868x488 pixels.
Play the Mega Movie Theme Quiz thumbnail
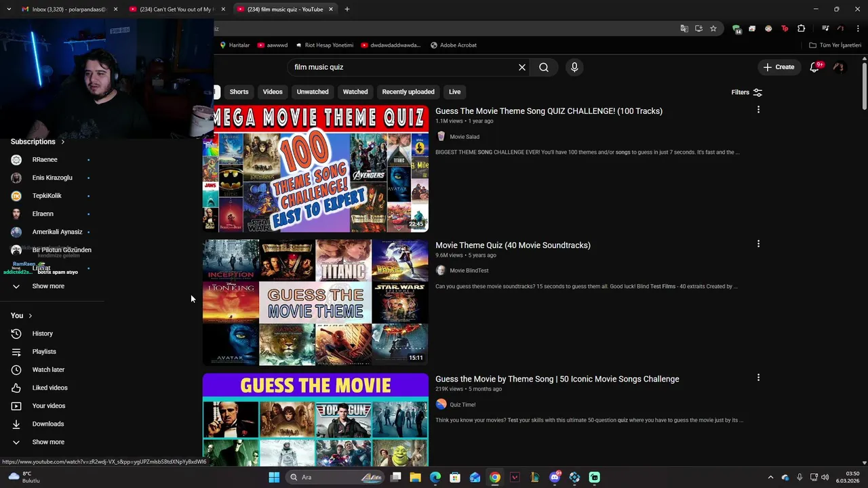coord(316,168)
